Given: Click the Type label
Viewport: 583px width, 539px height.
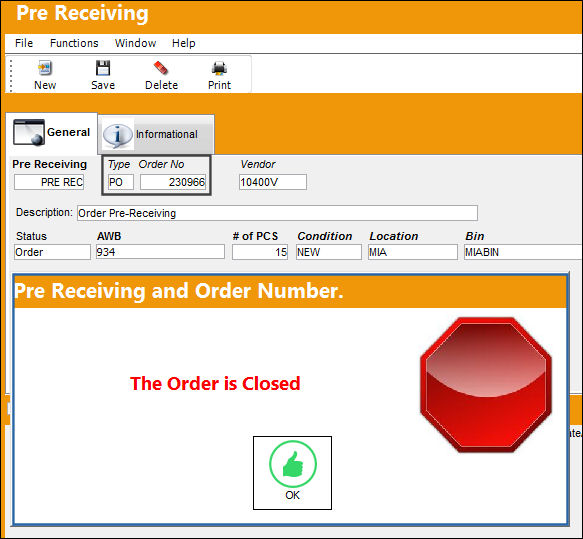Looking at the screenshot, I should click(x=119, y=164).
